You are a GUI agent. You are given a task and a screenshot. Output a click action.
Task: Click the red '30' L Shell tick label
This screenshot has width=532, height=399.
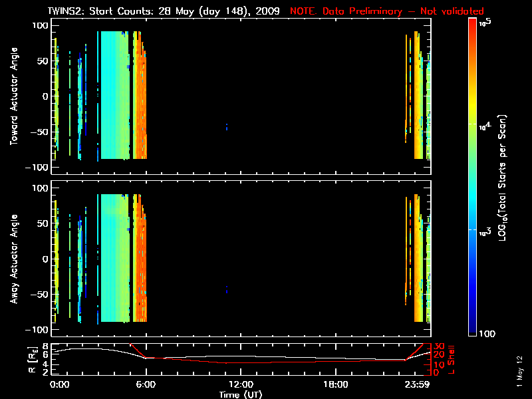pos(438,346)
